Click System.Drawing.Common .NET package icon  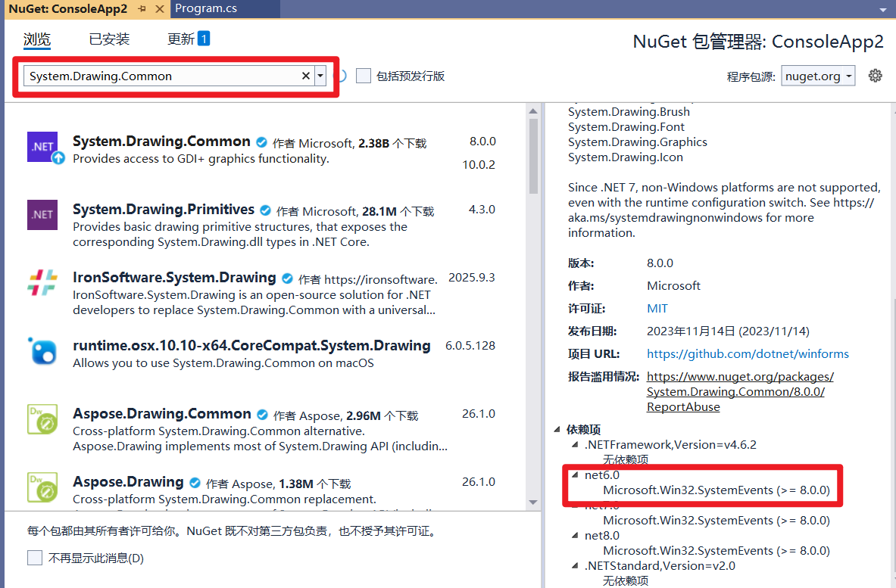(x=43, y=148)
